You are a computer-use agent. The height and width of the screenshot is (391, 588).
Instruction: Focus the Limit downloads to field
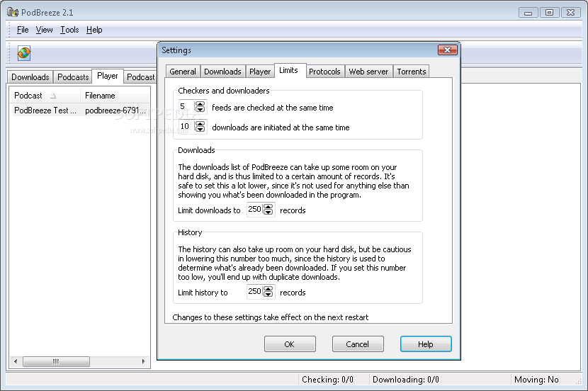pos(255,209)
